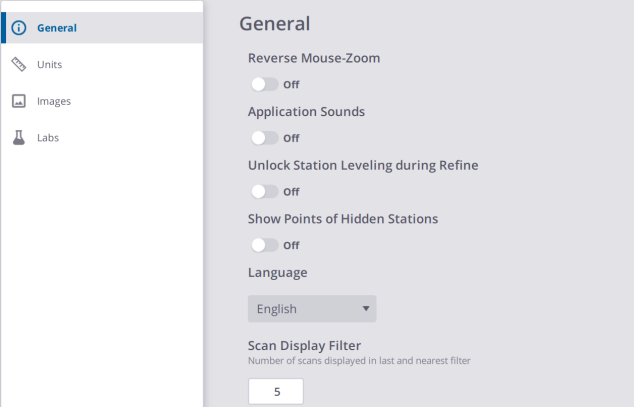
Task: Click the Labs flask icon
Action: 18,138
